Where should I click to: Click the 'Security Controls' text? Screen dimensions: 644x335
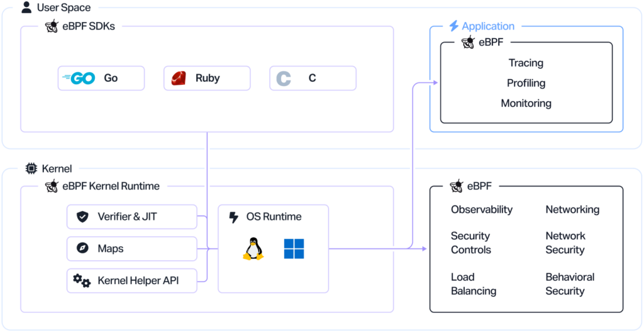[471, 243]
